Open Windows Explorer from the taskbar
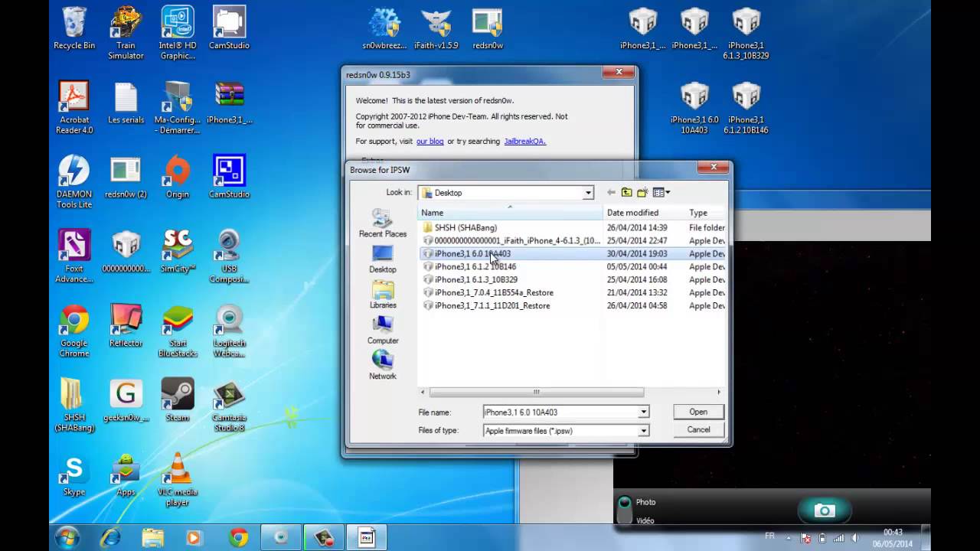Image resolution: width=980 pixels, height=551 pixels. [x=153, y=537]
